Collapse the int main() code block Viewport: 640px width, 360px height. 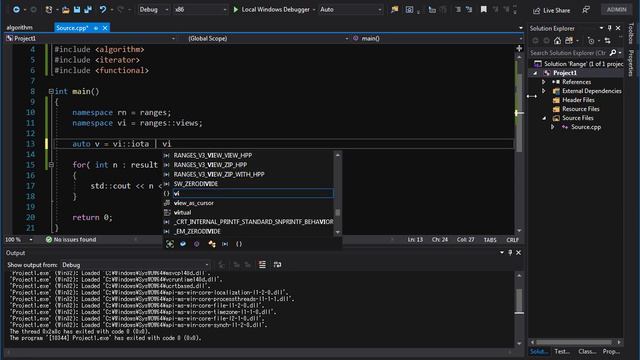[x=51, y=91]
